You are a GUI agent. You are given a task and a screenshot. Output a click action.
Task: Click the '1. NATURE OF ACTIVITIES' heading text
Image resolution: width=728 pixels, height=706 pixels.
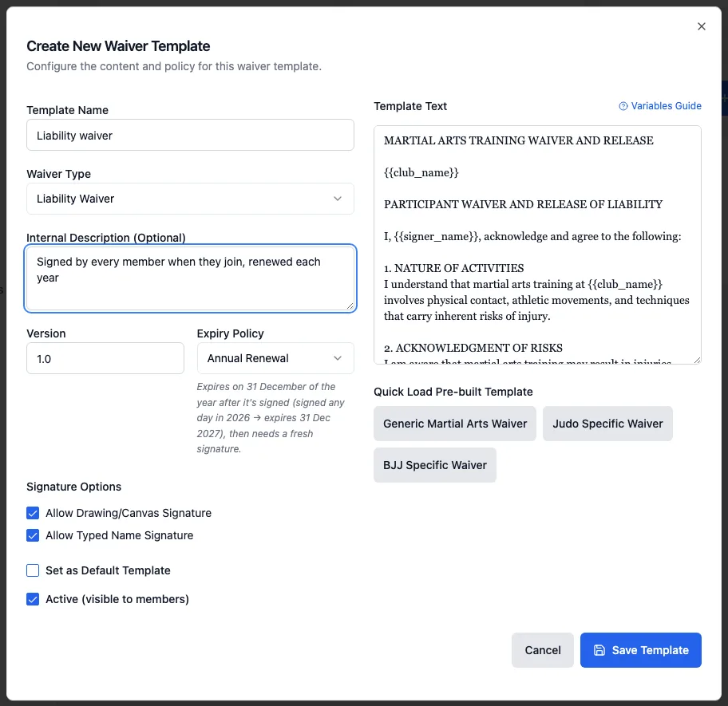(x=453, y=268)
